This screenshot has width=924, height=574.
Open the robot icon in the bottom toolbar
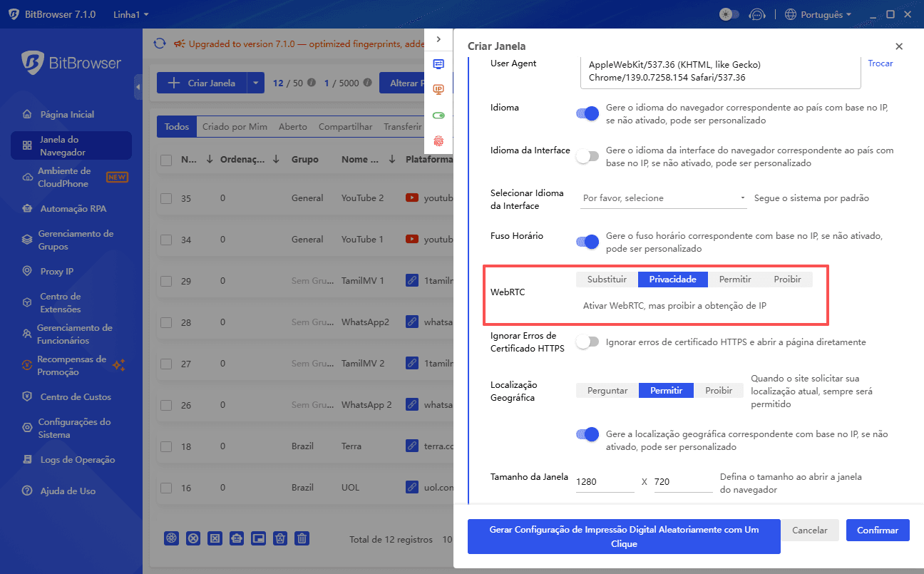[x=236, y=538]
